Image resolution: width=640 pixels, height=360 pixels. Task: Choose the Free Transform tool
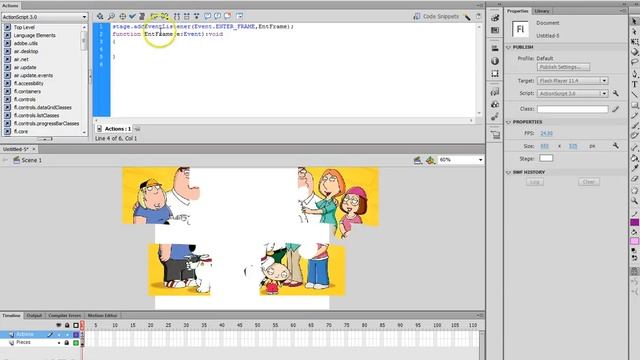(x=634, y=42)
